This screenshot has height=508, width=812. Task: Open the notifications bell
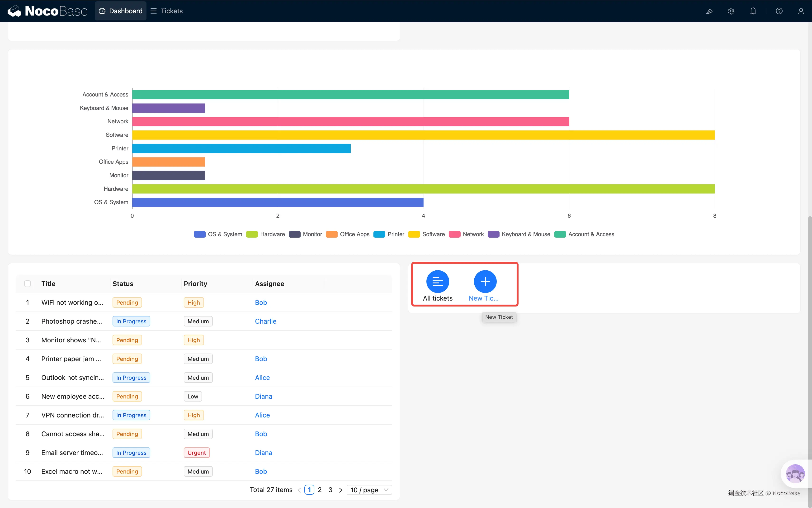click(x=753, y=11)
